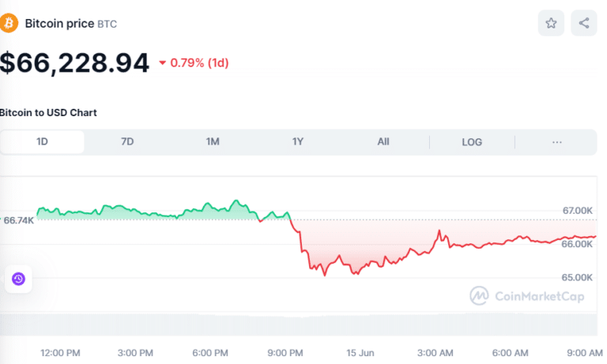Click the Bitcoin price title text
Screen dimensions: 607x364
(59, 24)
